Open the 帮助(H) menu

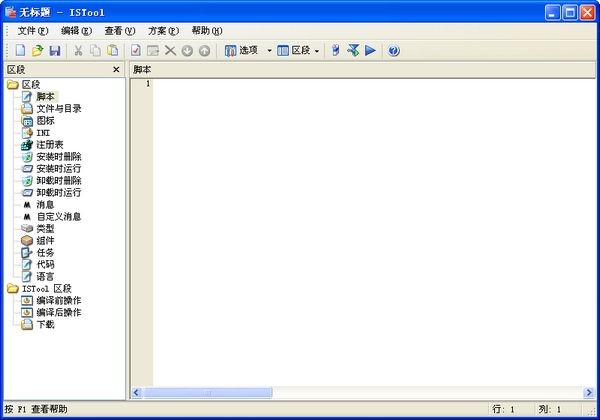coord(207,31)
